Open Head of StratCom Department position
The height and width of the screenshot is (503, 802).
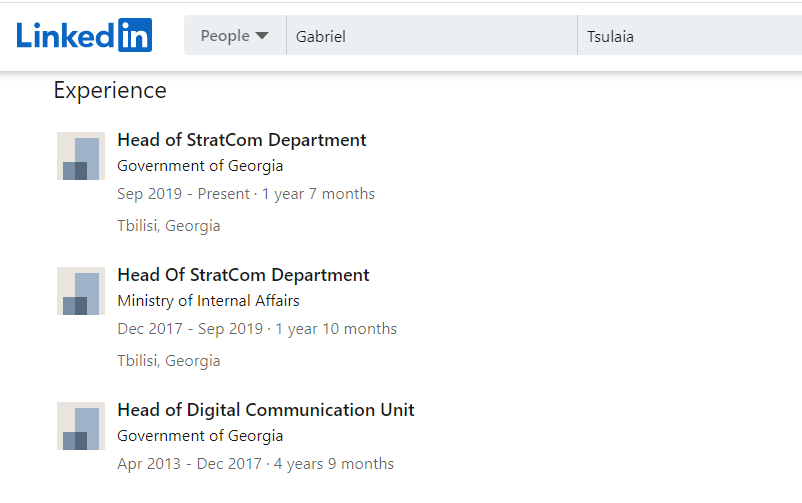pos(242,140)
